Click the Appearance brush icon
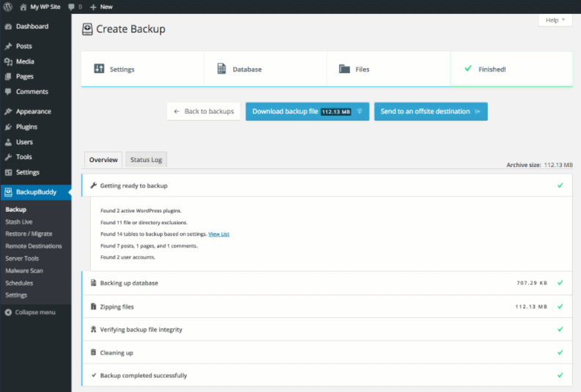Image resolution: width=581 pixels, height=392 pixels. point(8,111)
